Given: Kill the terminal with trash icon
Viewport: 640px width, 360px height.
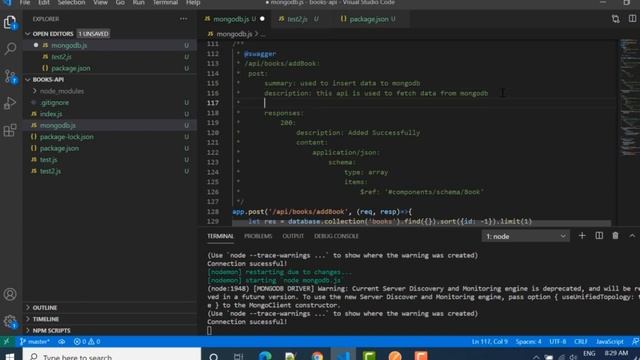Looking at the screenshot, I should click(x=616, y=236).
